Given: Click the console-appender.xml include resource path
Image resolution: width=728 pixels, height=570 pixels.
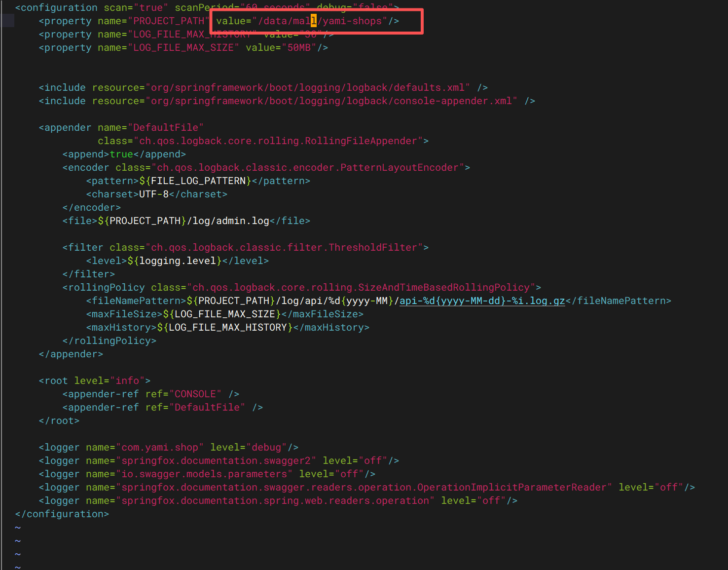Looking at the screenshot, I should coord(331,101).
